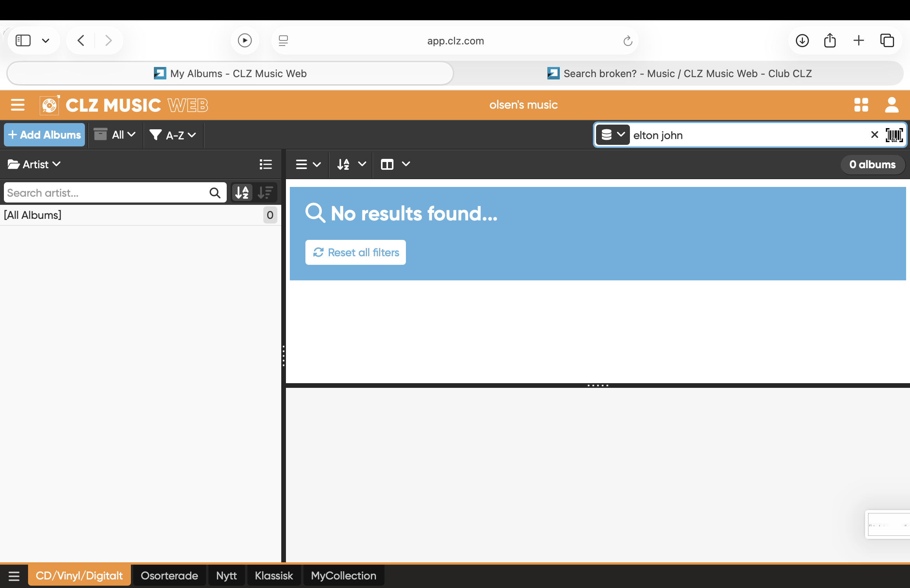The image size is (910, 588).
Task: Open the main hamburger menu in orange header
Action: (18, 105)
